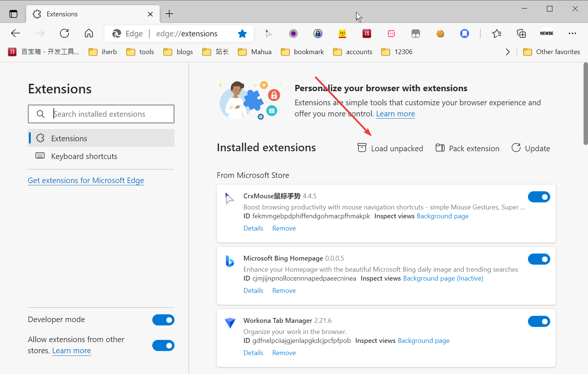The height and width of the screenshot is (374, 588).
Task: Open the yellow cat extension icon
Action: (342, 34)
